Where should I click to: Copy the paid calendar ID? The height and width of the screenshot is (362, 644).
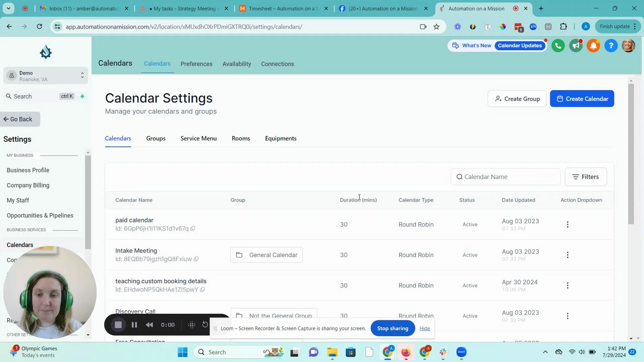pos(193,229)
